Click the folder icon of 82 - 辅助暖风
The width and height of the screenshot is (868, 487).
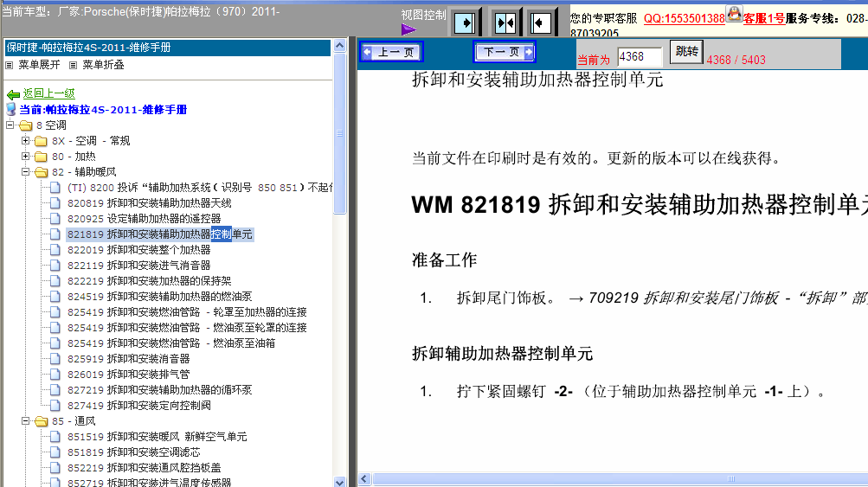pos(41,172)
